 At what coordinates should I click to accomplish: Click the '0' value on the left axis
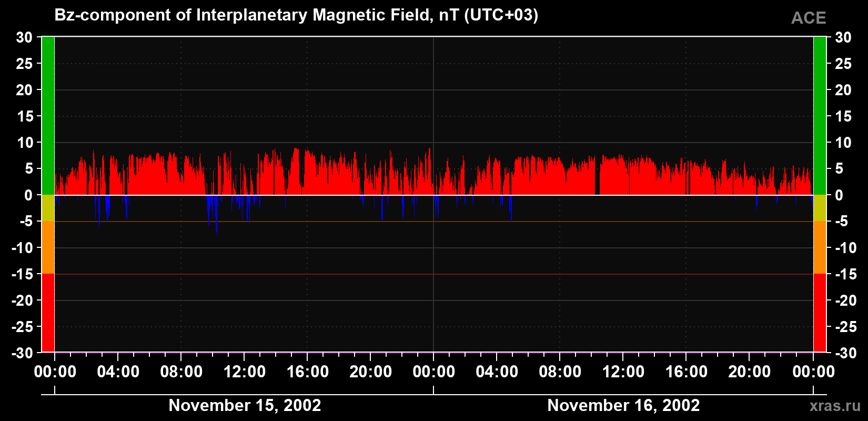(28, 195)
